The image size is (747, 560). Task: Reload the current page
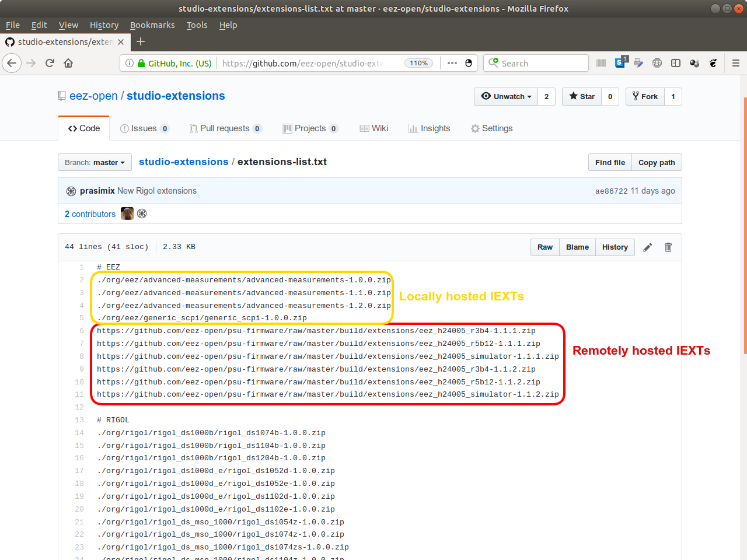[x=50, y=63]
